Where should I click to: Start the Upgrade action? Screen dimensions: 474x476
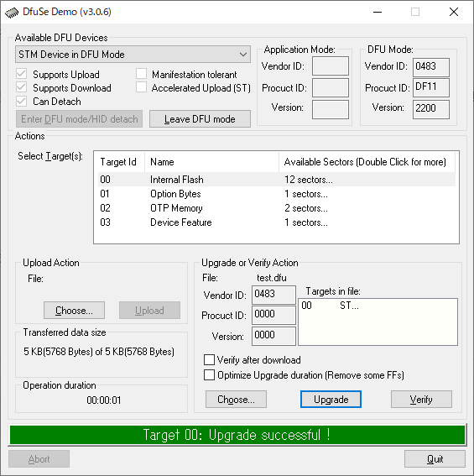pos(331,400)
